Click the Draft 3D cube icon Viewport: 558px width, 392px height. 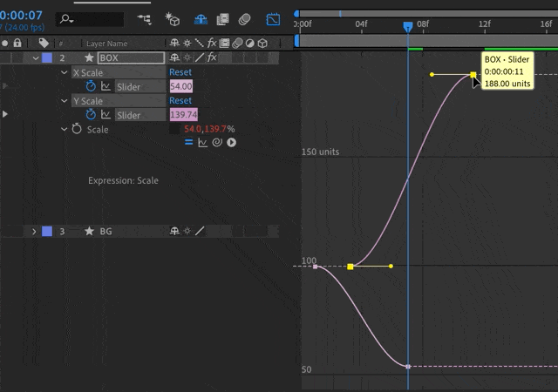(173, 18)
